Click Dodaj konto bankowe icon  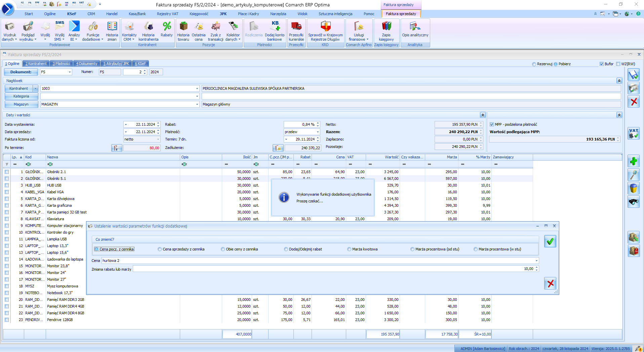click(275, 31)
